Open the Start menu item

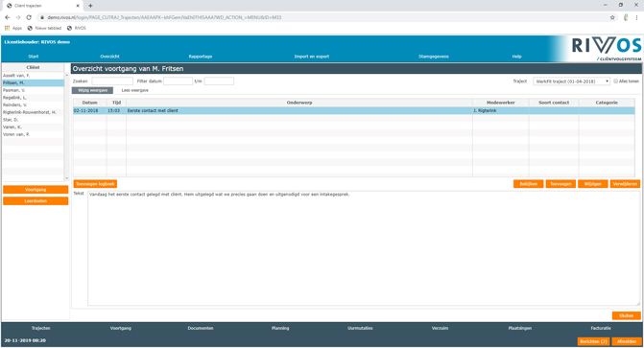tap(34, 57)
